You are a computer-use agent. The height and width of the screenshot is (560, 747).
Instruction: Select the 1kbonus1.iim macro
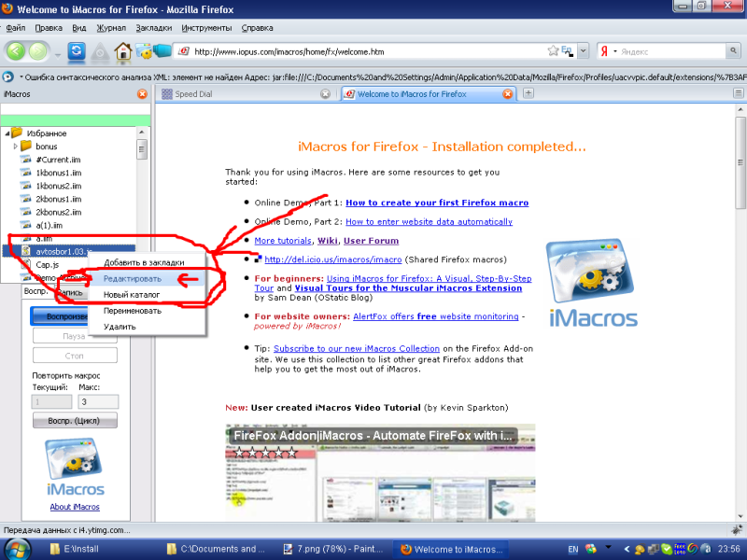click(59, 173)
